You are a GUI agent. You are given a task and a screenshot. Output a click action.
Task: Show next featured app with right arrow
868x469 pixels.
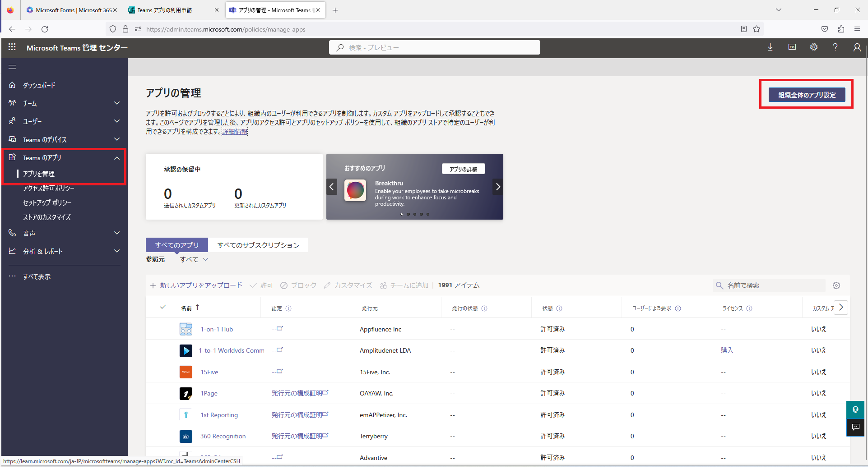(x=497, y=187)
